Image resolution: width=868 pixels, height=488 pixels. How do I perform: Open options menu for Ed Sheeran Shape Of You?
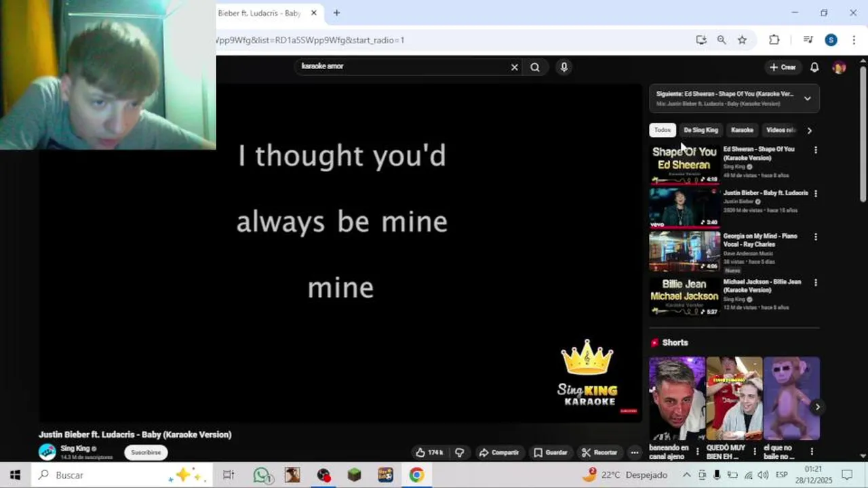(x=815, y=150)
